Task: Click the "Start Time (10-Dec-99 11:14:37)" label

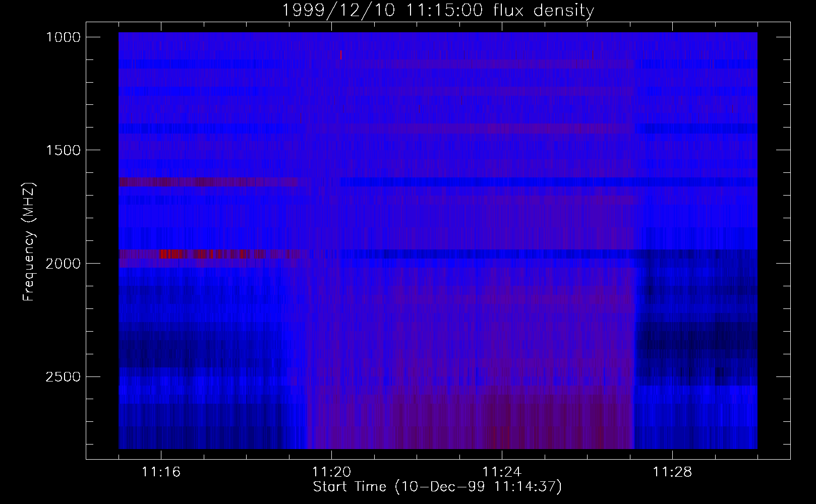Action: pyautogui.click(x=437, y=487)
